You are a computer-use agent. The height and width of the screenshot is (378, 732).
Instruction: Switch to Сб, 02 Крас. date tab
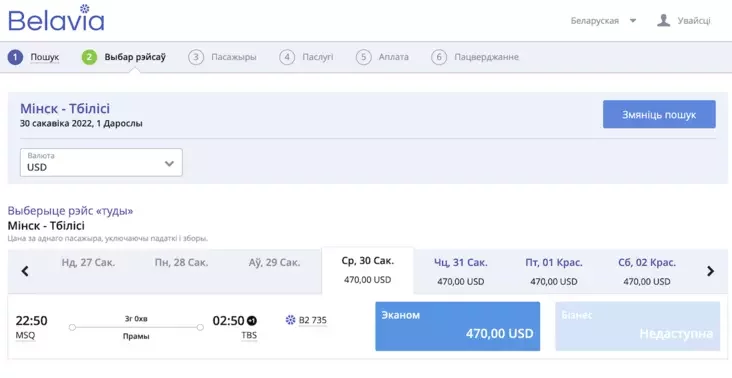click(x=647, y=271)
